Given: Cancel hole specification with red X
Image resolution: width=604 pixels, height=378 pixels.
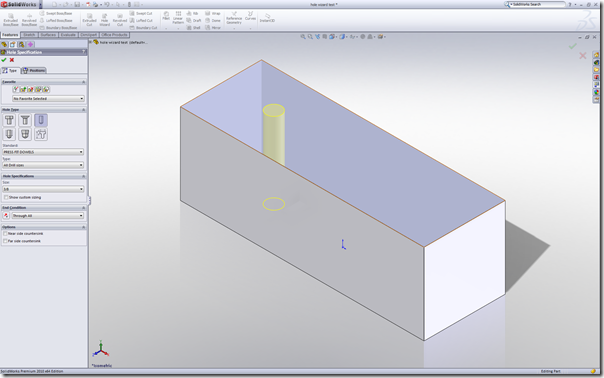Looking at the screenshot, I should click(12, 60).
